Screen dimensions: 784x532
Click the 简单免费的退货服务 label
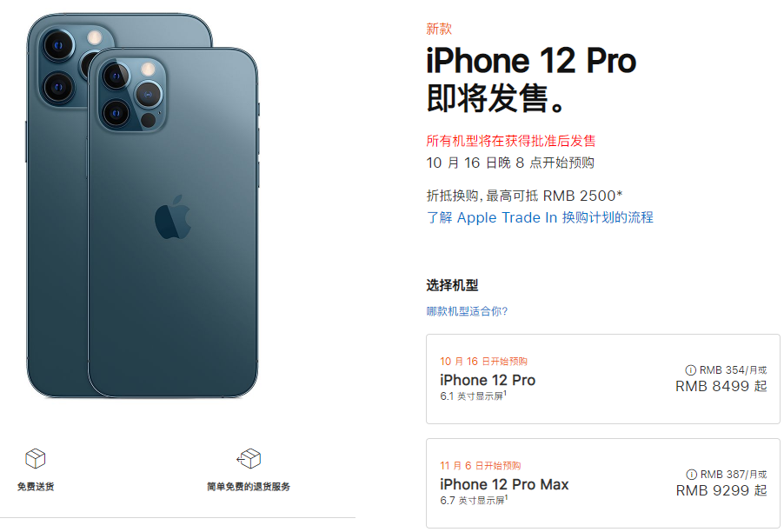pos(249,487)
